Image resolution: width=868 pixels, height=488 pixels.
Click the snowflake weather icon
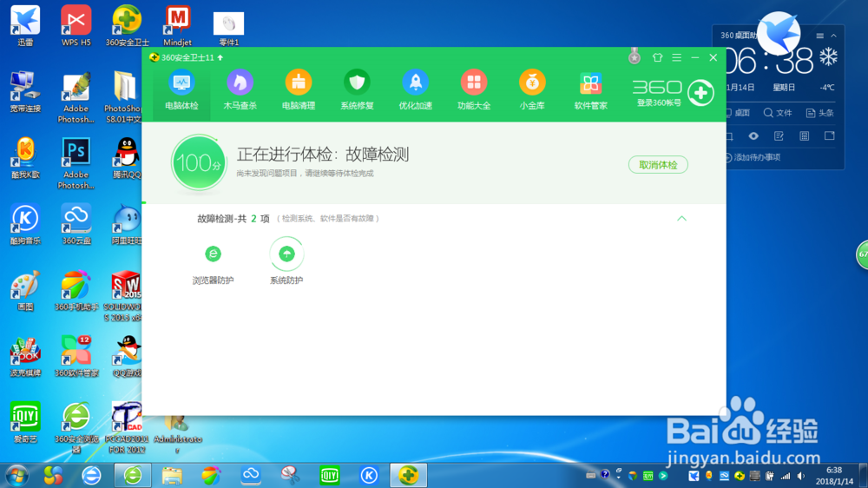(x=828, y=57)
